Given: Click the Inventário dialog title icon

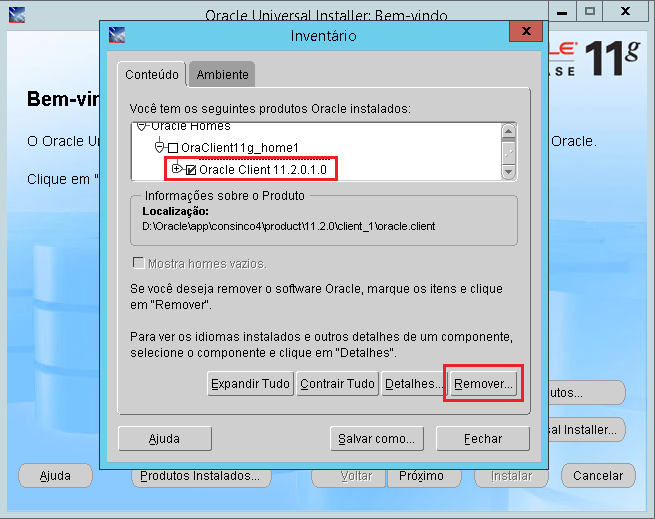Looking at the screenshot, I should click(117, 35).
